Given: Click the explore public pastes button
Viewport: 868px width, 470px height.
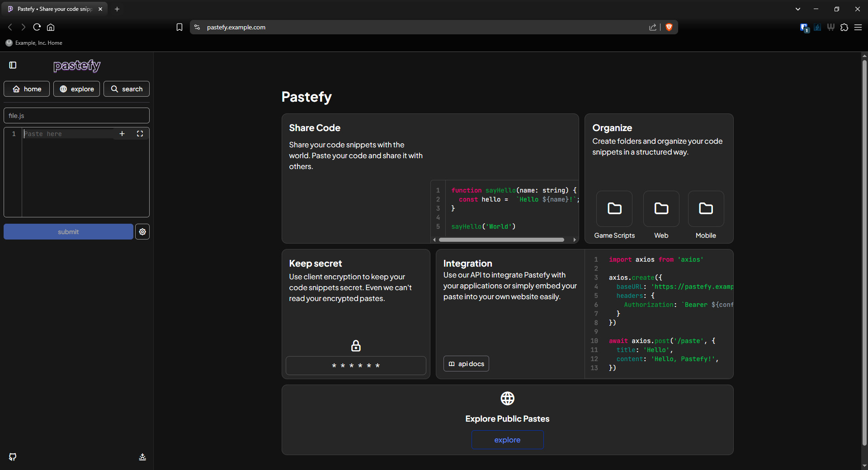Looking at the screenshot, I should [x=507, y=440].
